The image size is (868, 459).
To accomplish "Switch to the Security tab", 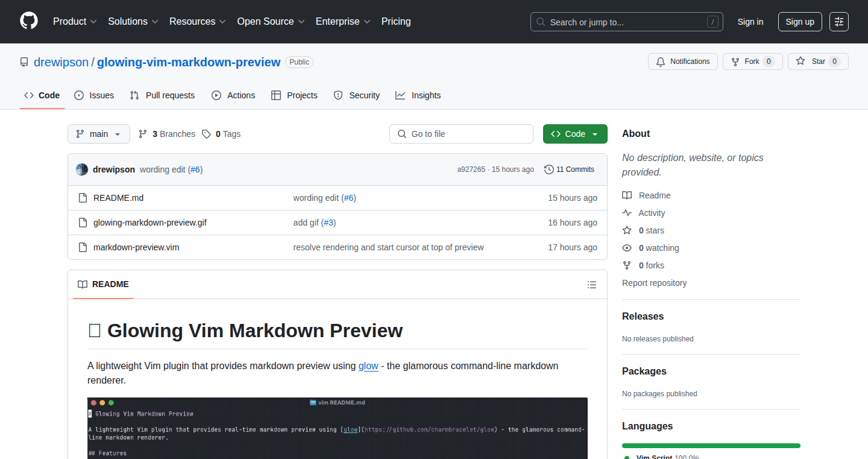I will click(x=357, y=95).
